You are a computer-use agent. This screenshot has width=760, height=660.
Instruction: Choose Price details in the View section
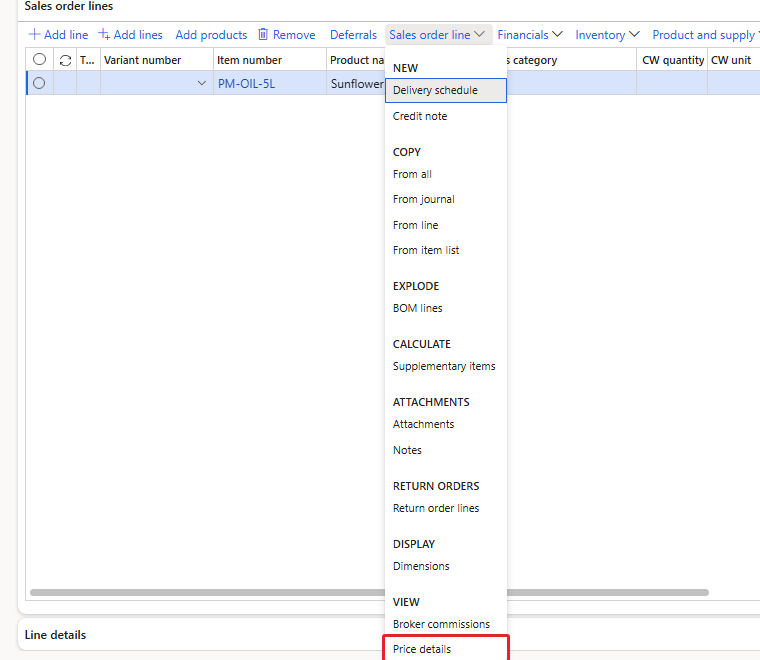pyautogui.click(x=422, y=649)
